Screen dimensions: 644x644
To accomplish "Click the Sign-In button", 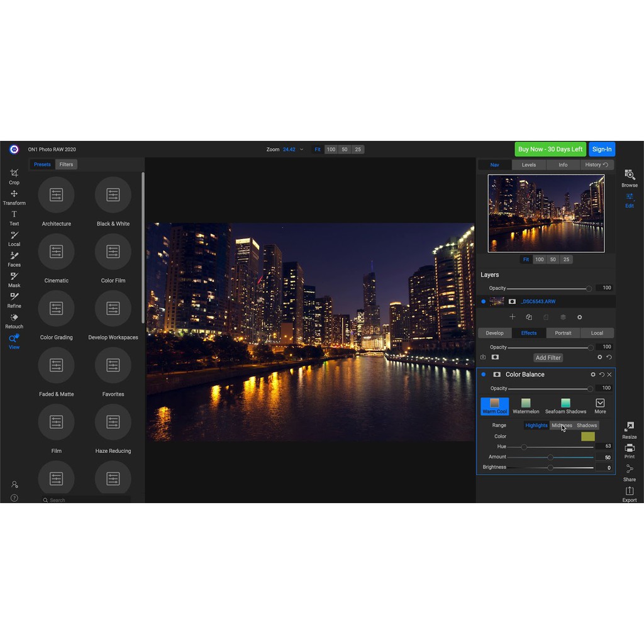I will [601, 149].
